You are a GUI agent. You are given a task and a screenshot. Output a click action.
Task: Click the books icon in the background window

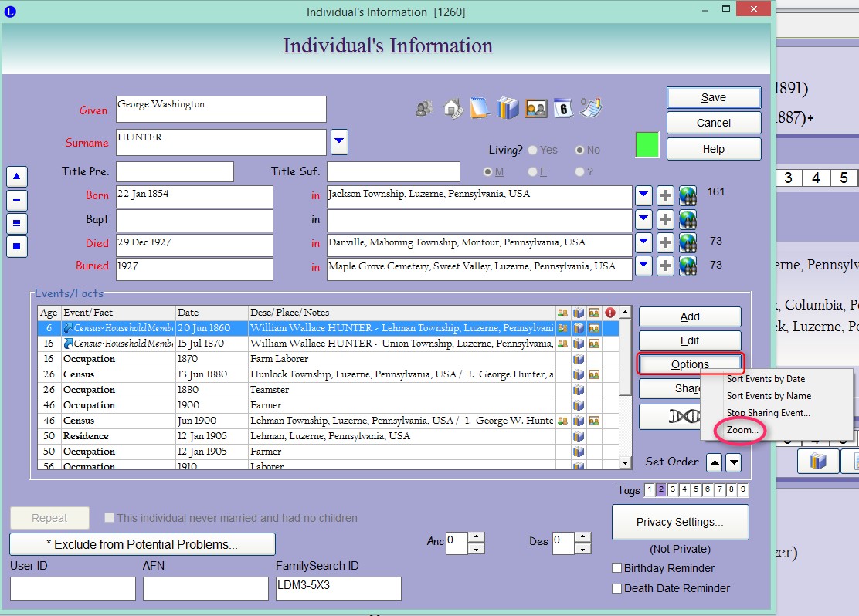pos(818,461)
